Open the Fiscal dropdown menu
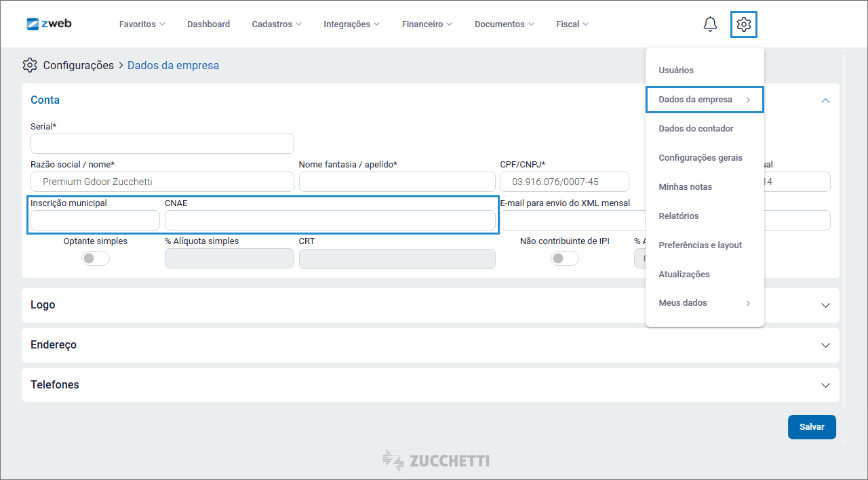This screenshot has width=868, height=480. pyautogui.click(x=572, y=24)
